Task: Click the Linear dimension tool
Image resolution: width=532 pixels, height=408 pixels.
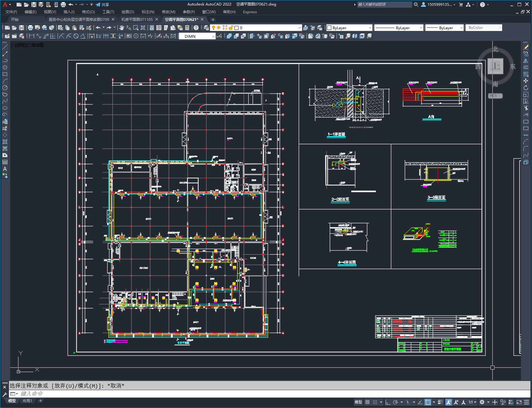Action: (x=32, y=36)
